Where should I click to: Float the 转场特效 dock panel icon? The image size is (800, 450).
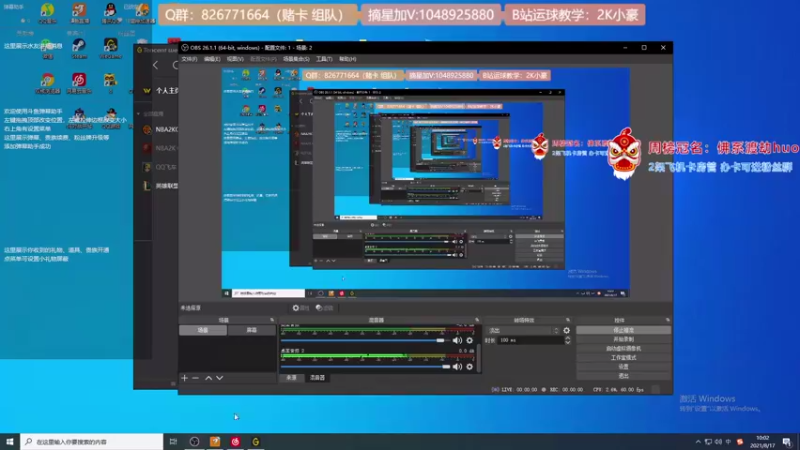pyautogui.click(x=567, y=320)
